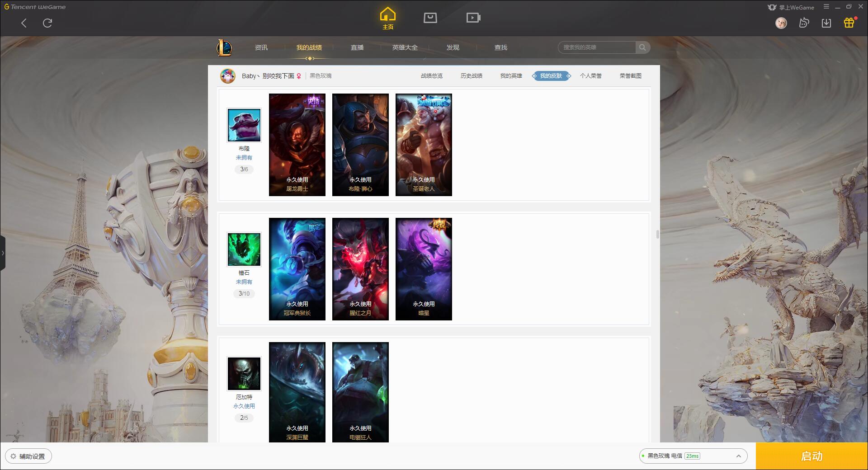The width and height of the screenshot is (868, 470).
Task: Click the 3/10 skin count badge
Action: tap(244, 294)
